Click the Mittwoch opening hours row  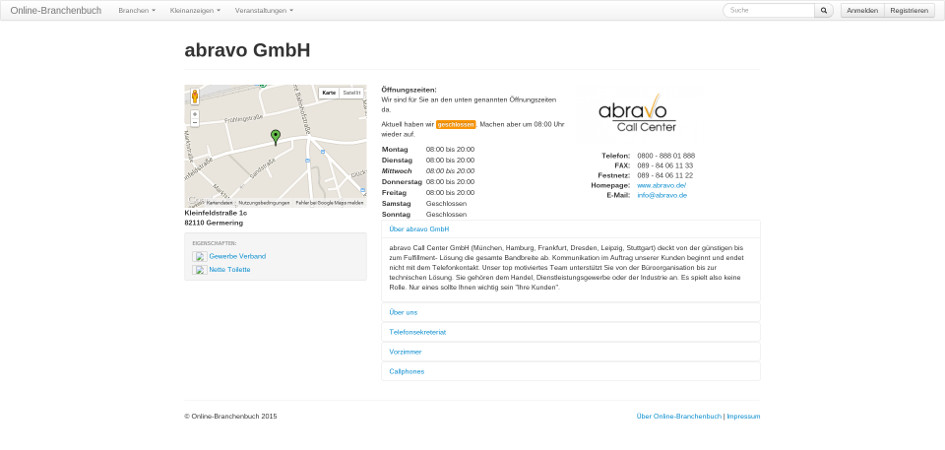[x=428, y=171]
